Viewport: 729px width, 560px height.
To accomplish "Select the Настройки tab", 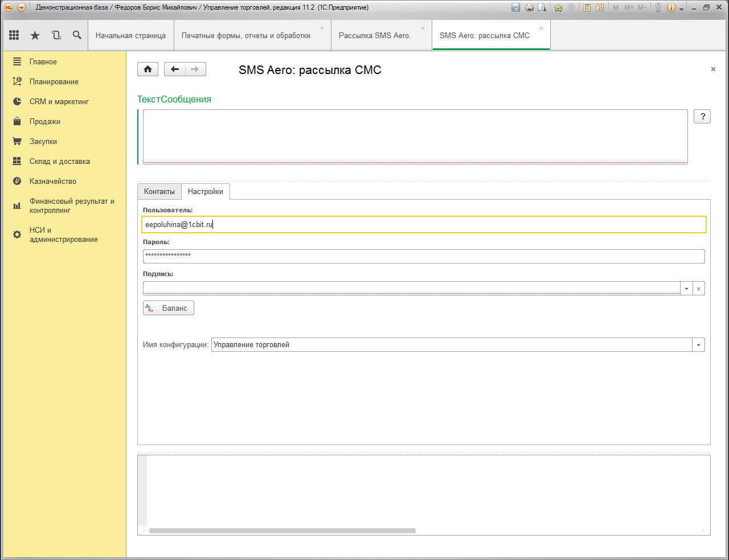I will point(206,192).
